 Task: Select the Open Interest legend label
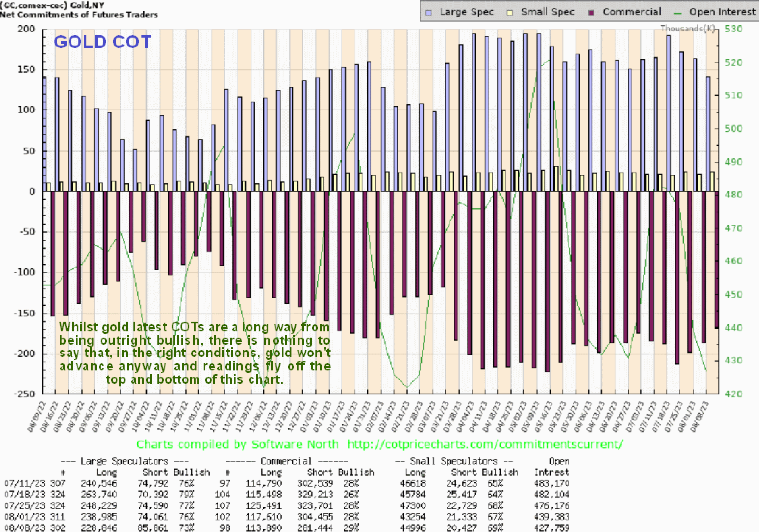pos(722,12)
